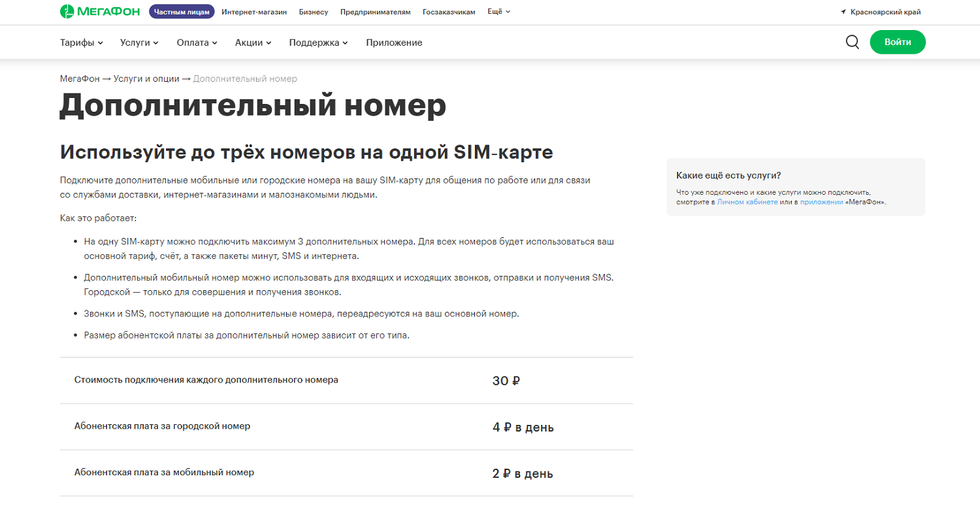The image size is (980, 506).
Task: Click the Дополнительный номер breadcrumb text
Action: pyautogui.click(x=245, y=78)
